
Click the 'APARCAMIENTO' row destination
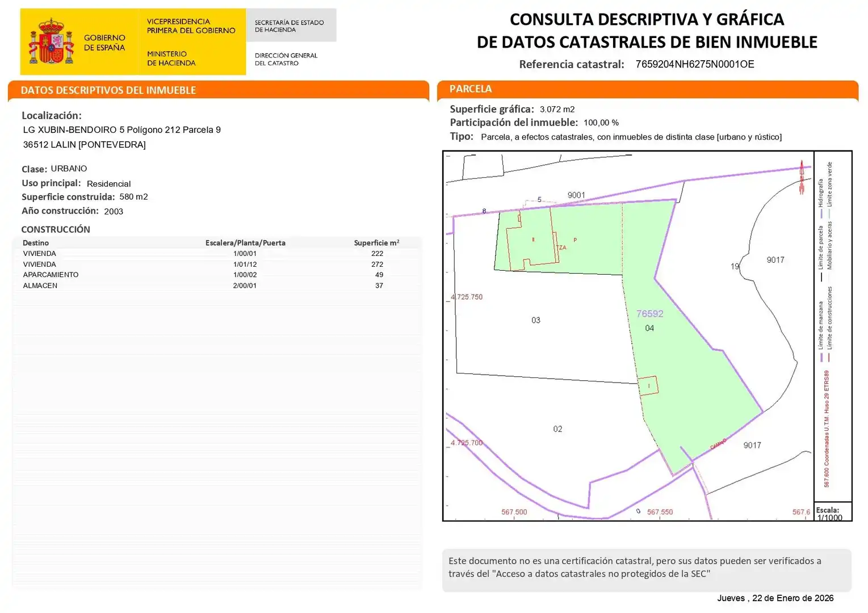click(x=51, y=275)
